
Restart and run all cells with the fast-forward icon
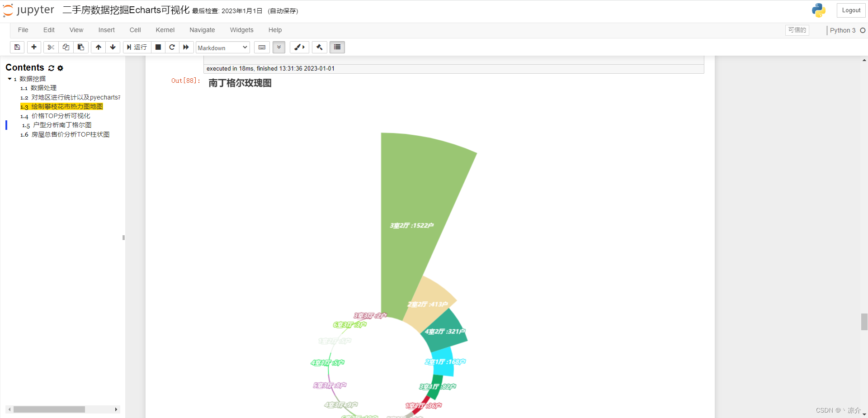(186, 47)
